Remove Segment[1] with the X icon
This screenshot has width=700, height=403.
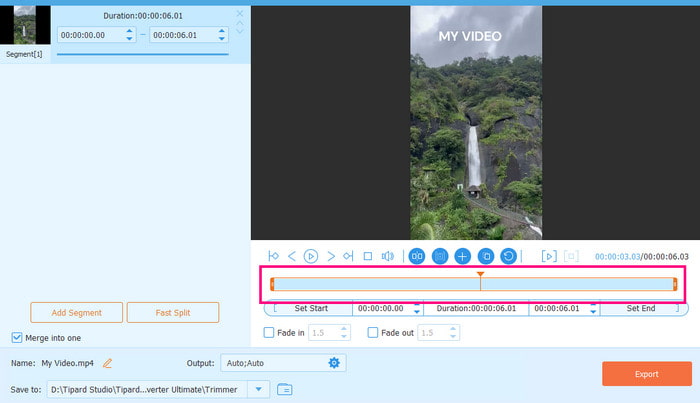pos(240,14)
